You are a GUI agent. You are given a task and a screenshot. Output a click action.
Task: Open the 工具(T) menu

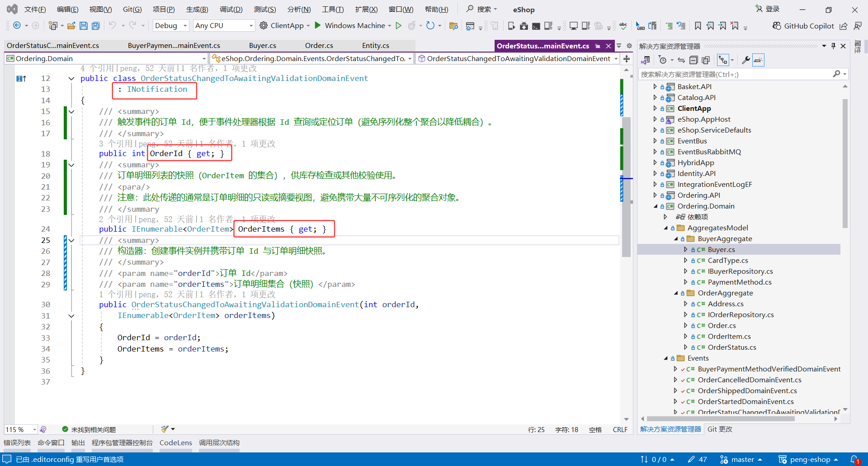coord(333,9)
